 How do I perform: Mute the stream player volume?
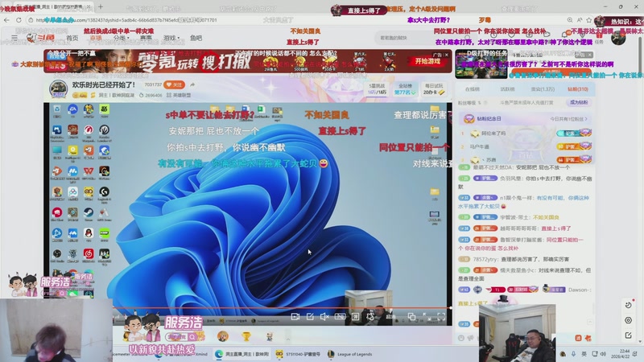pyautogui.click(x=324, y=316)
